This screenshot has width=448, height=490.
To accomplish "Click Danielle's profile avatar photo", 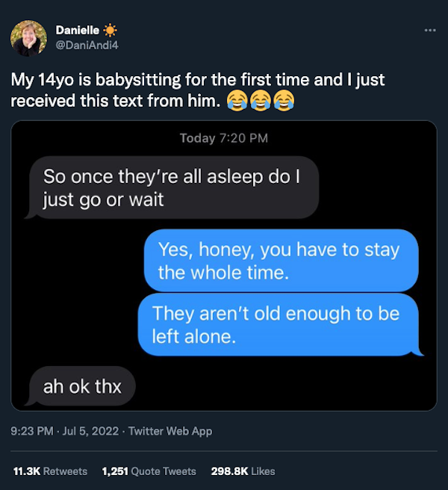I will point(29,39).
